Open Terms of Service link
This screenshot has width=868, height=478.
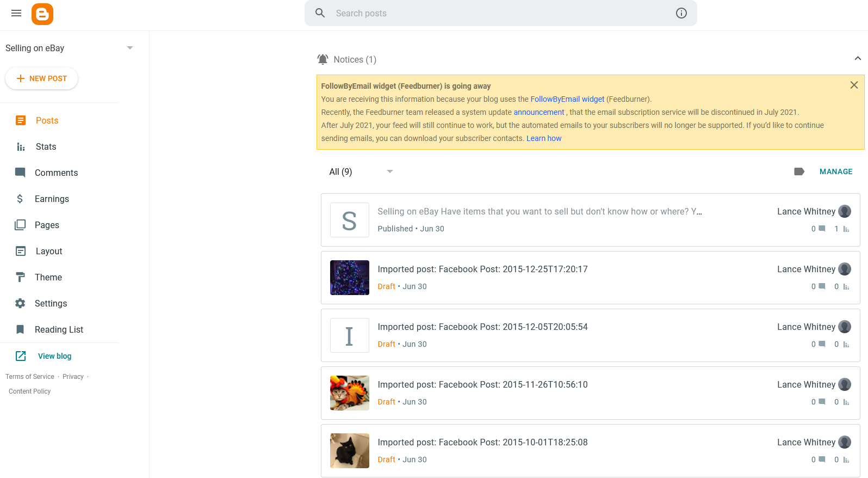tap(30, 377)
